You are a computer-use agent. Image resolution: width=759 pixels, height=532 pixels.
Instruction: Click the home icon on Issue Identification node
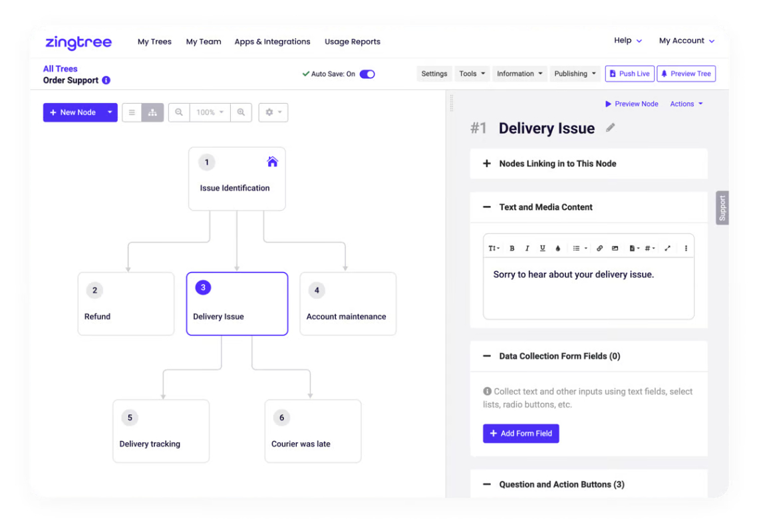[x=273, y=162]
